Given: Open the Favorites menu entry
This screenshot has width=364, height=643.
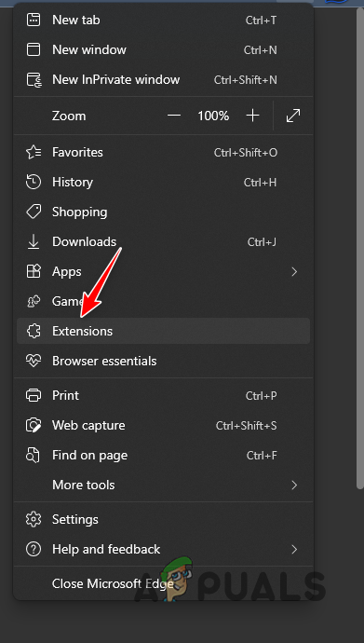Looking at the screenshot, I should coord(163,153).
